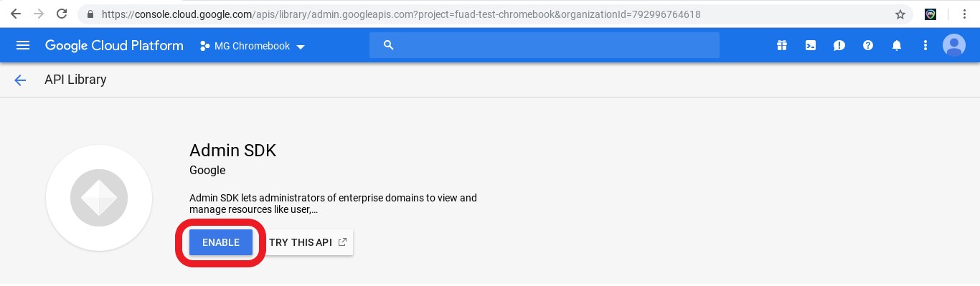
Task: Open the help question mark icon
Action: coord(868,45)
